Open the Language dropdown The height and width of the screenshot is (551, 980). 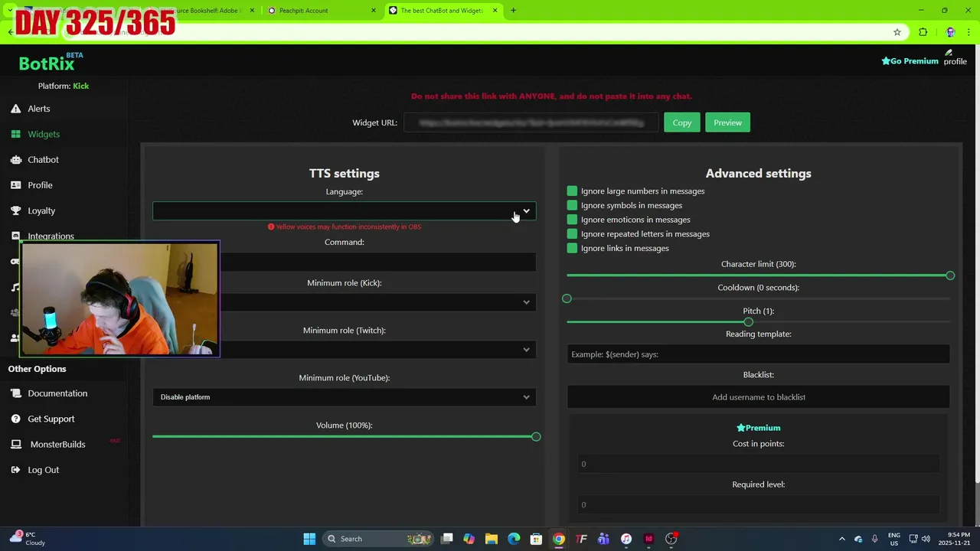click(345, 211)
